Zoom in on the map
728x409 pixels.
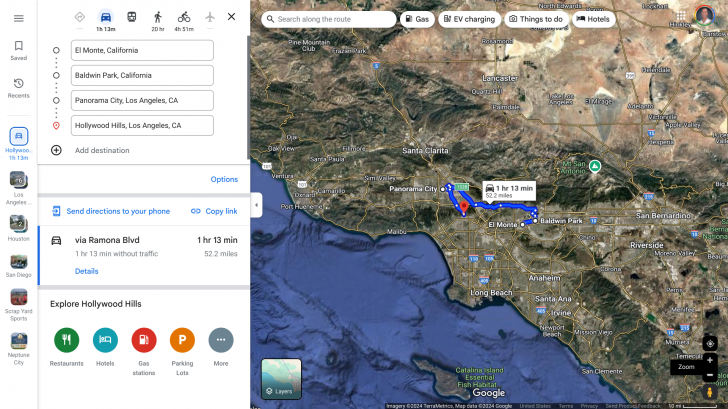coord(710,360)
